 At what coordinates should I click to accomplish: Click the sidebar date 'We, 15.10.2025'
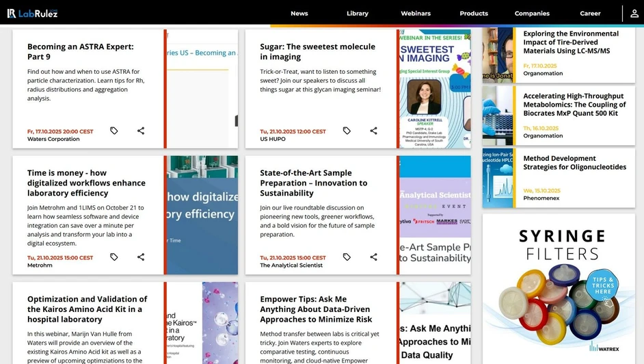click(541, 191)
